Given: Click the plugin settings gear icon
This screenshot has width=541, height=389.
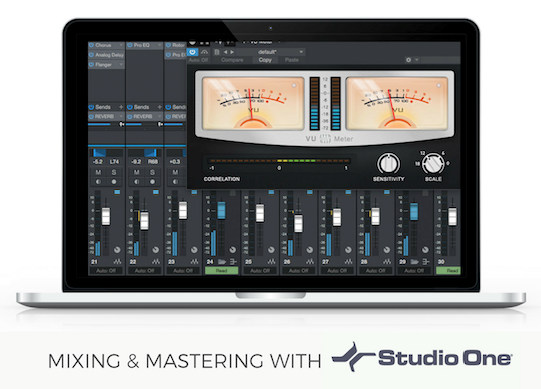Looking at the screenshot, I should (409, 60).
